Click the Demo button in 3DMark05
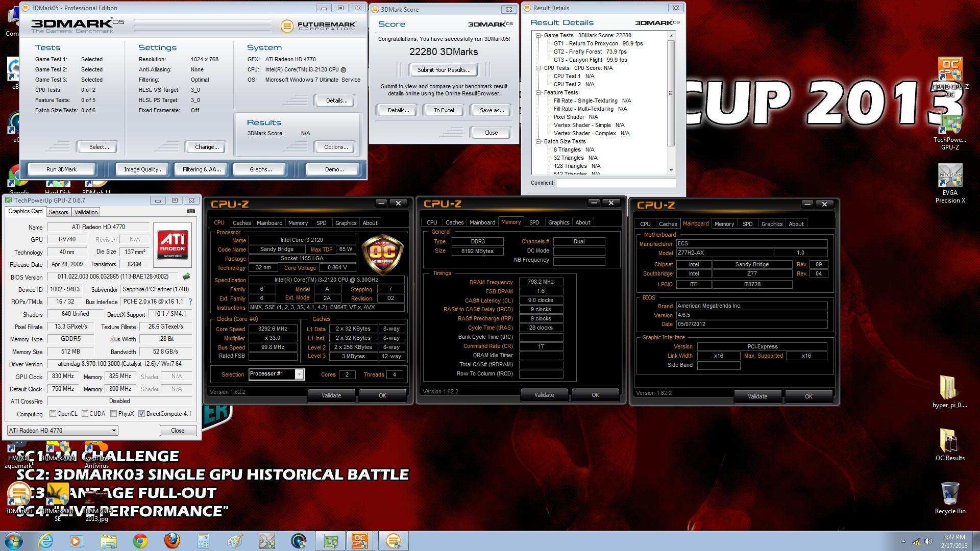980x551 pixels. click(x=334, y=169)
